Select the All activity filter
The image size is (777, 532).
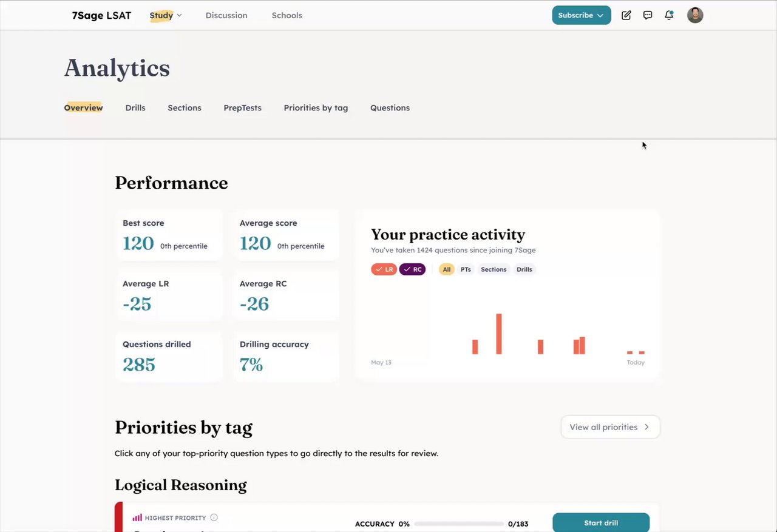pyautogui.click(x=447, y=269)
